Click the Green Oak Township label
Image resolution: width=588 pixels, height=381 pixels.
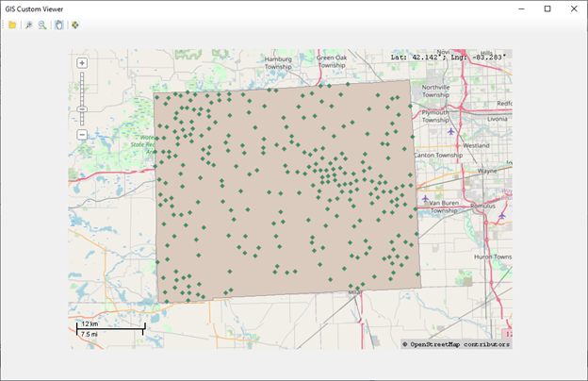[332, 61]
